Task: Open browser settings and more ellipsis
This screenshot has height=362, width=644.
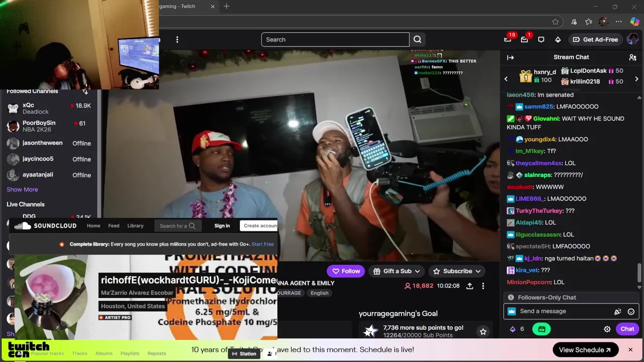Action: tap(619, 22)
